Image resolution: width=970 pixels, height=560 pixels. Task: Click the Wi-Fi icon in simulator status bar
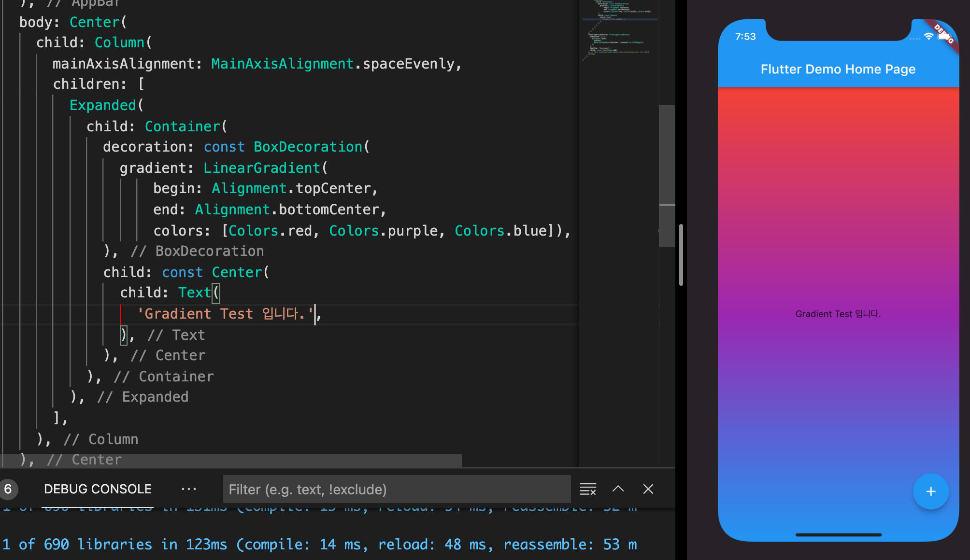pos(928,36)
